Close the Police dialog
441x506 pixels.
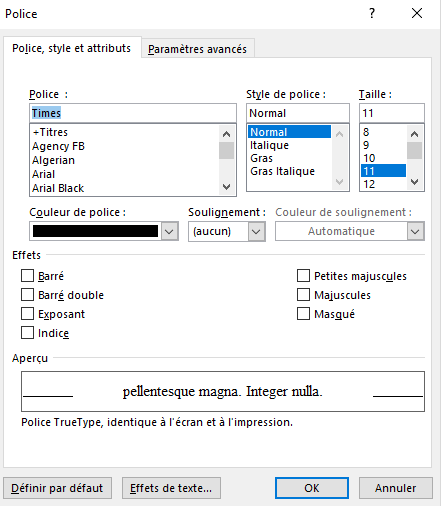417,13
